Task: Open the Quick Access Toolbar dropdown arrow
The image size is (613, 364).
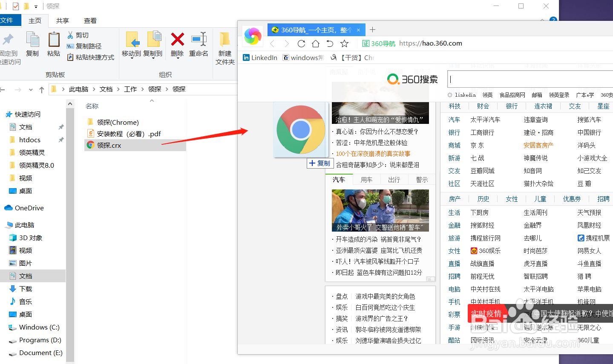Action: pyautogui.click(x=36, y=6)
